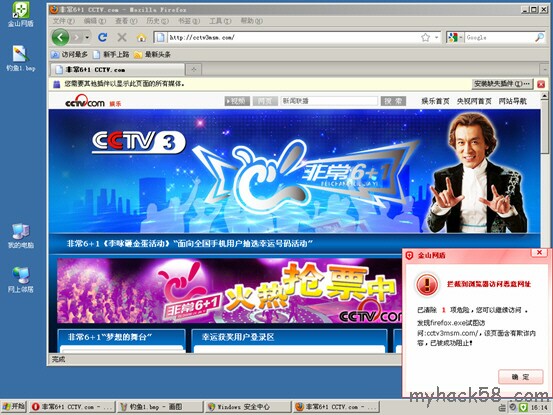Open the 编辑 menu
The height and width of the screenshot is (415, 553).
[x=95, y=21]
